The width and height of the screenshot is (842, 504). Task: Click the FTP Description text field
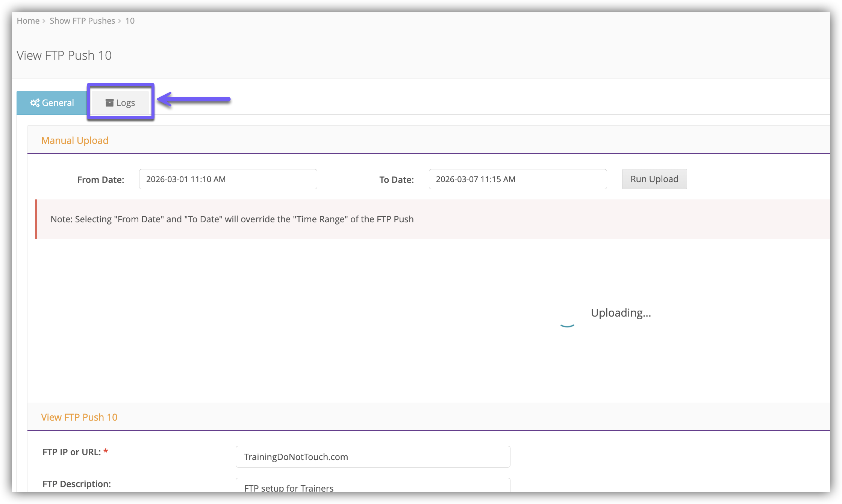click(373, 486)
